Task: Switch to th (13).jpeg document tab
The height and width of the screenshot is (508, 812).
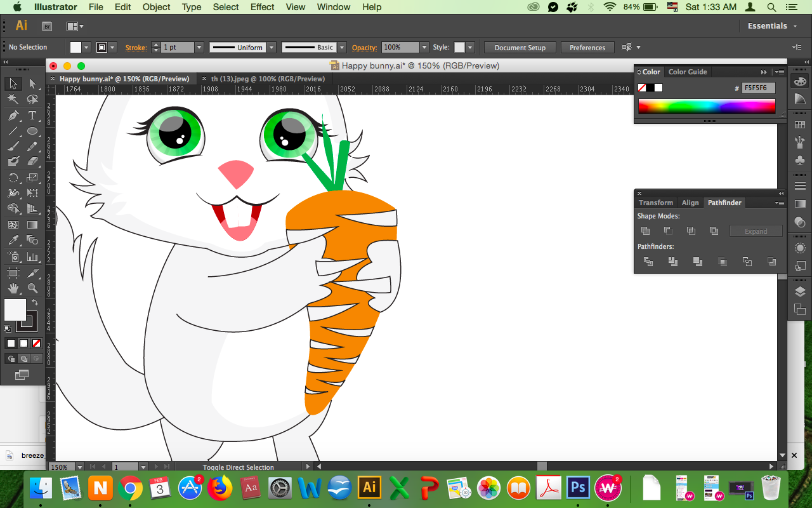Action: tap(268, 79)
